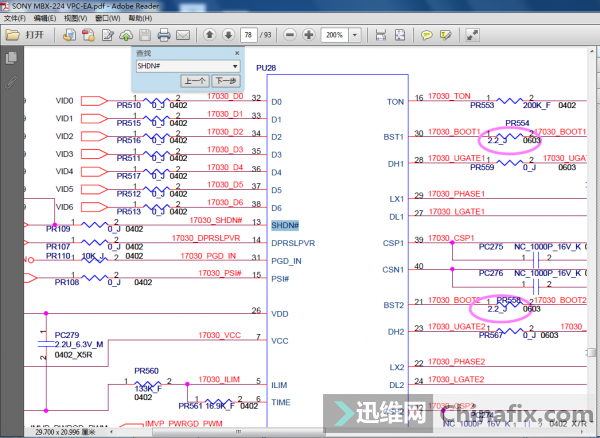Print the document using printer icon
600x438 pixels.
(x=164, y=35)
